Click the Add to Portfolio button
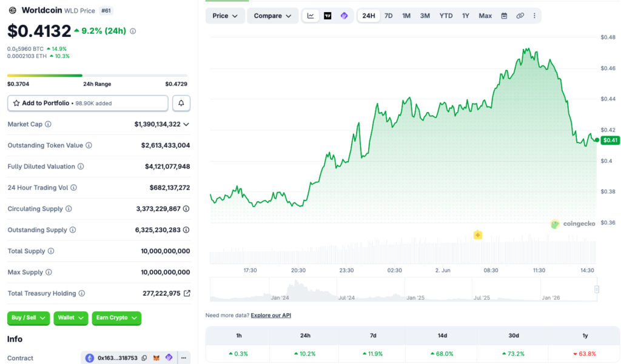The width and height of the screenshot is (621, 364). click(88, 104)
